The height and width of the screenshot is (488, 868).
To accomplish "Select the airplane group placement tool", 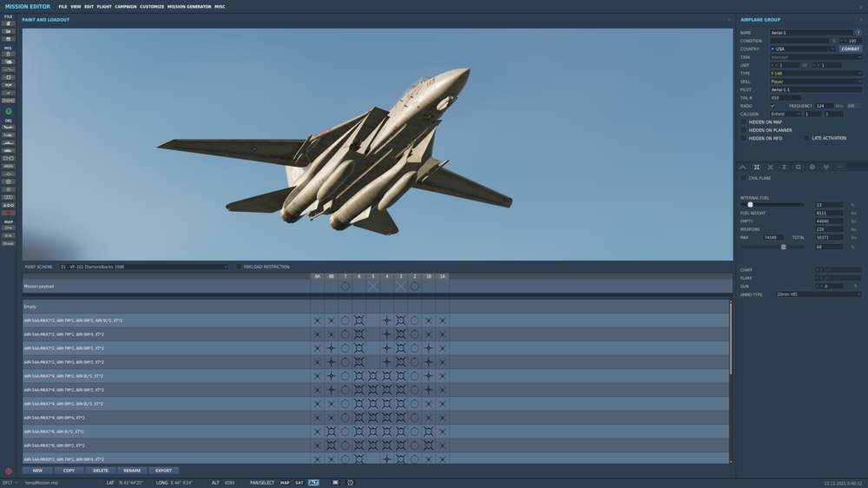I will (9, 128).
